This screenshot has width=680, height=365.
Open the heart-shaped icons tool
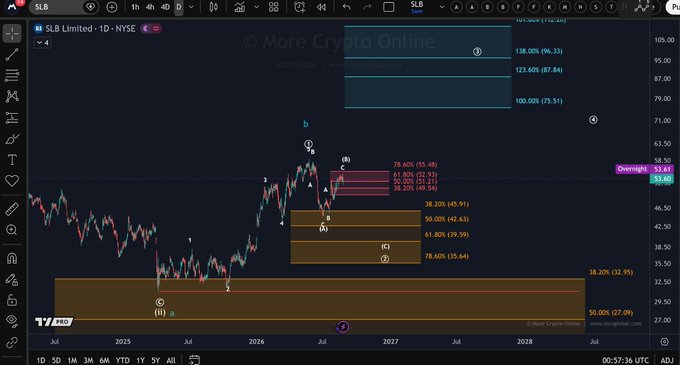point(12,181)
